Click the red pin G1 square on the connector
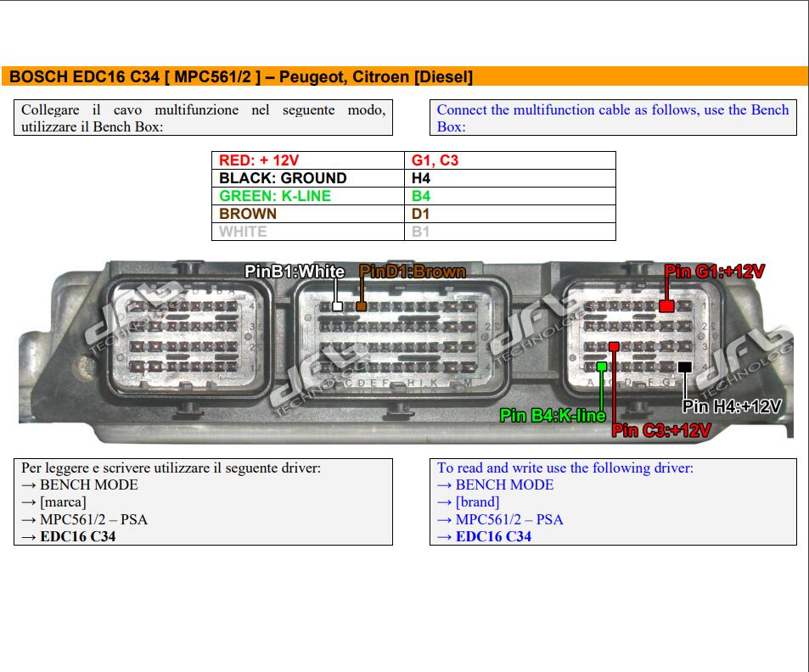This screenshot has height=672, width=809. tap(666, 306)
